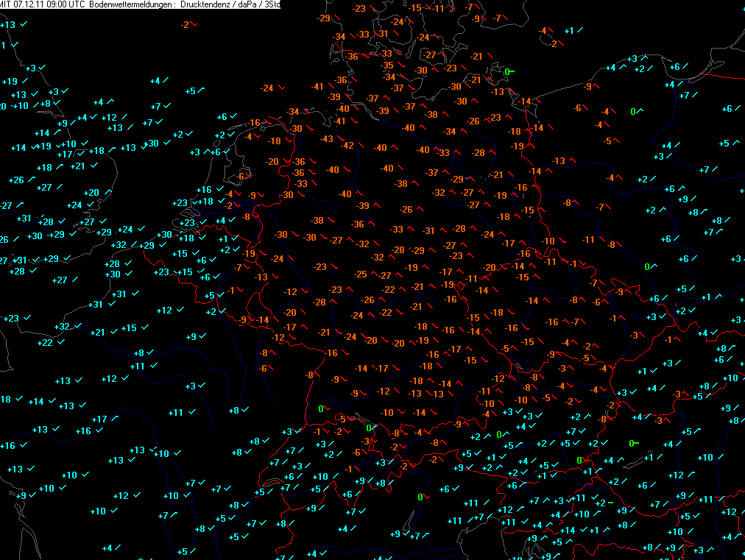
Task: Select the +26 pressure tendency value
Action: (16, 180)
